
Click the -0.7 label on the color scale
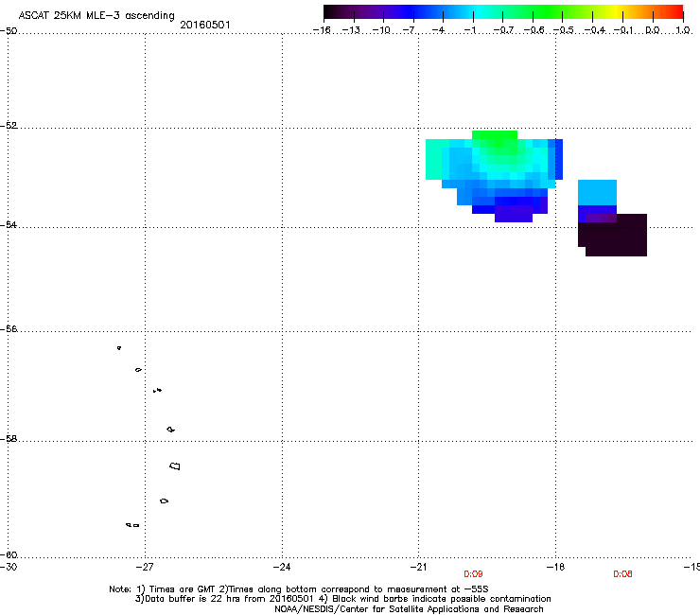(x=503, y=30)
